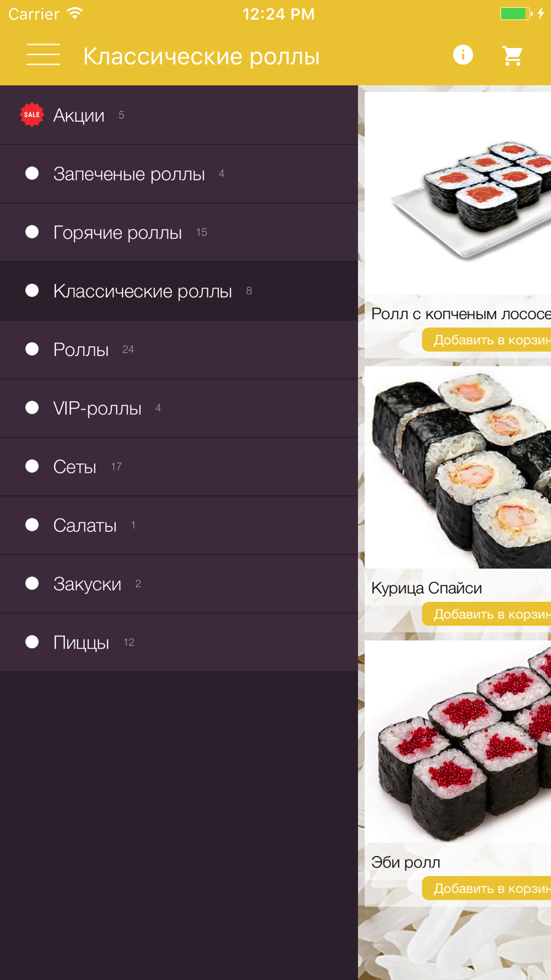
Task: Open the Запеченые роллы category
Action: pos(179,174)
